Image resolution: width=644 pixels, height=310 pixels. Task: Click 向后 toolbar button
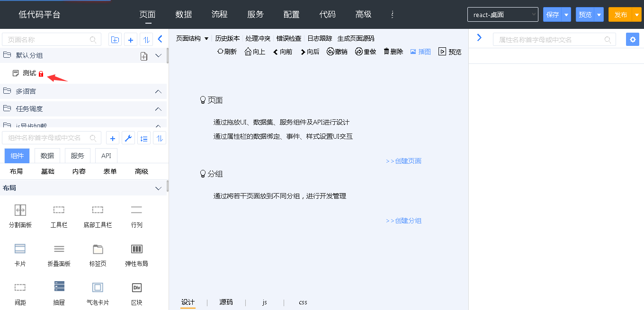[x=310, y=52]
